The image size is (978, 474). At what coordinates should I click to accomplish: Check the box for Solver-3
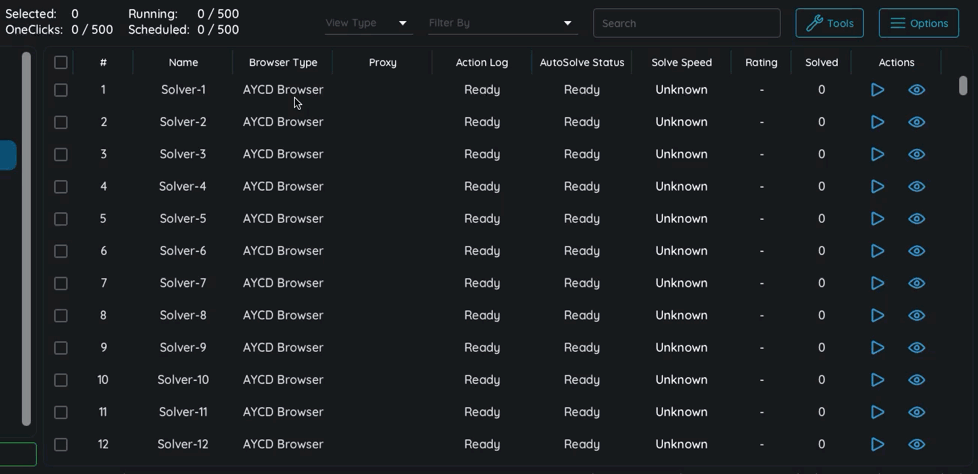coord(61,154)
